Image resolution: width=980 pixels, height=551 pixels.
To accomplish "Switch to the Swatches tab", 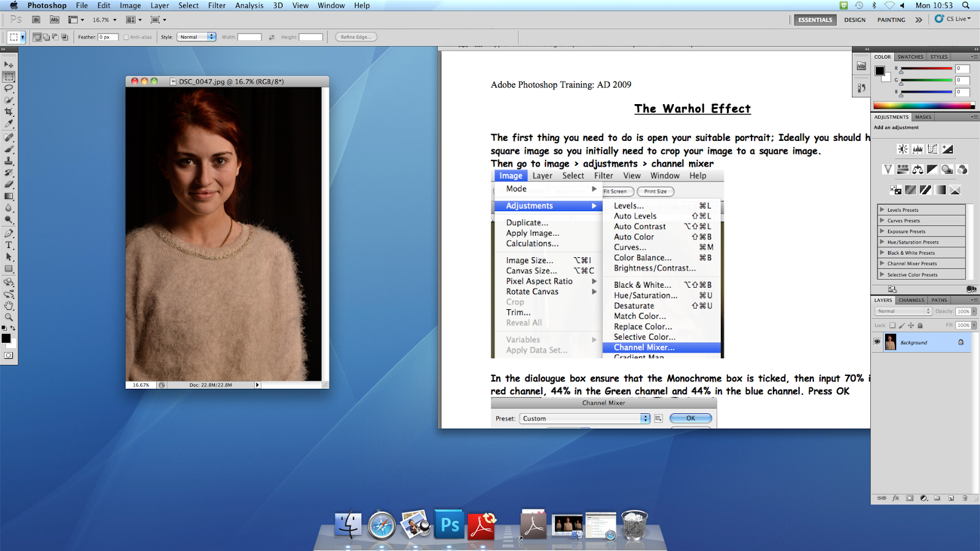I will pos(910,57).
